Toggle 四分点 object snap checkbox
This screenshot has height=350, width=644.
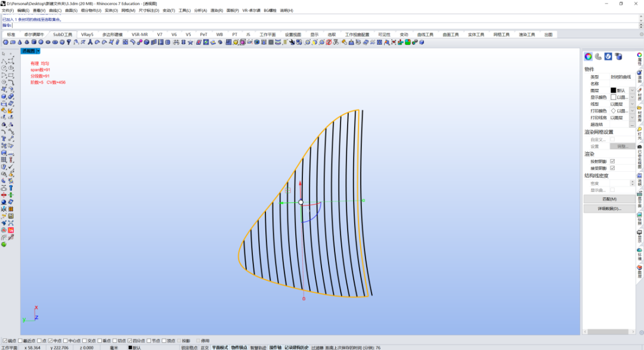click(x=130, y=341)
